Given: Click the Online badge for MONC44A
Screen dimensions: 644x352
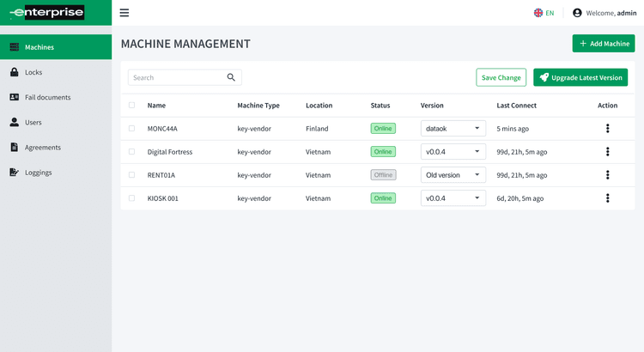Looking at the screenshot, I should [x=383, y=128].
